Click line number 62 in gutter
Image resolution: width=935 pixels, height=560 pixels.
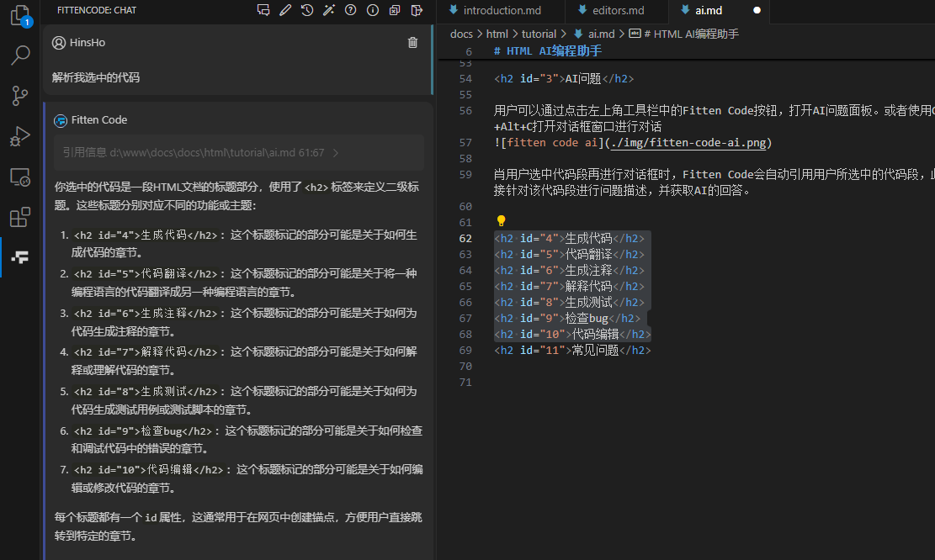(465, 238)
